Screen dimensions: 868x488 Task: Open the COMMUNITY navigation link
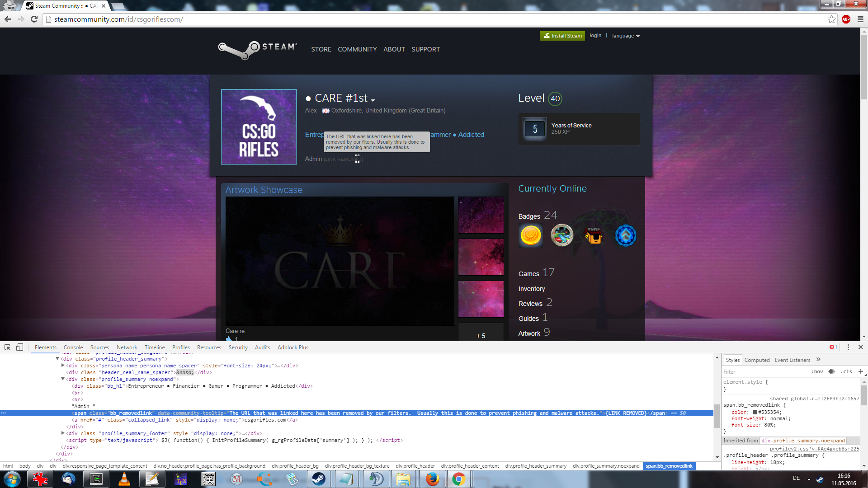point(357,49)
